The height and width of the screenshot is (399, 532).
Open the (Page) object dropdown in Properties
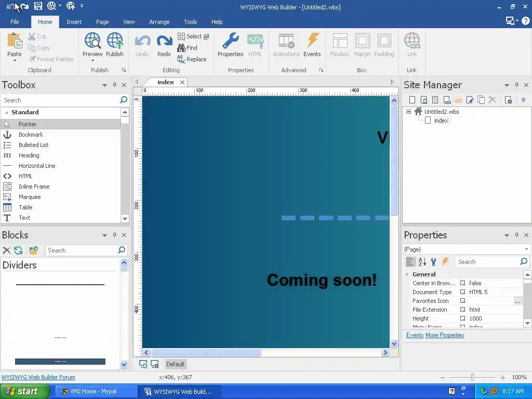[526, 249]
